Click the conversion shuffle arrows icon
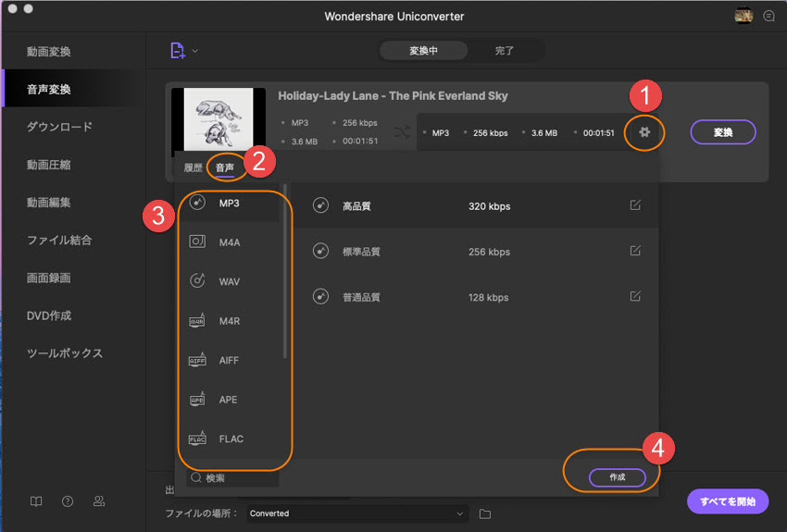The image size is (787, 532). click(402, 132)
